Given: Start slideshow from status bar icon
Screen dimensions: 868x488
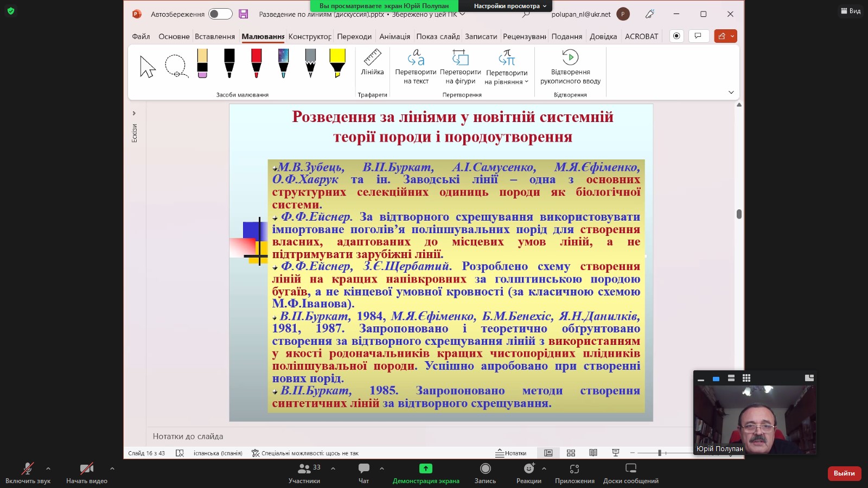Looking at the screenshot, I should (615, 453).
